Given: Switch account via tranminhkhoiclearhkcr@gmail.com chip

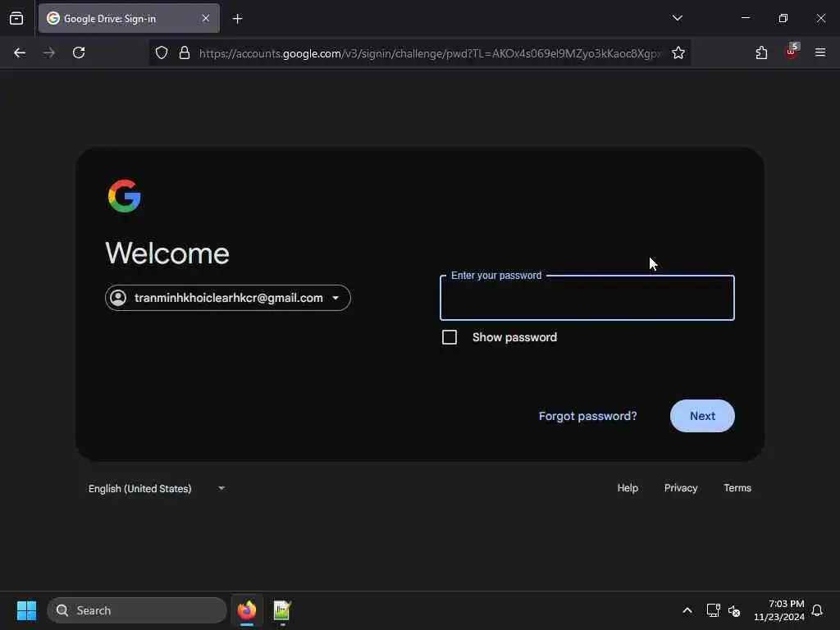Looking at the screenshot, I should click(228, 298).
